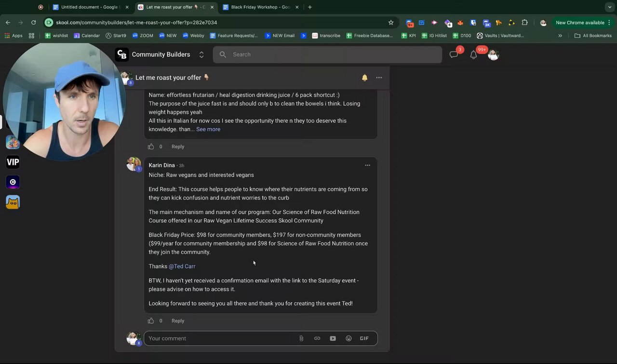Reload the current page

pyautogui.click(x=33, y=23)
